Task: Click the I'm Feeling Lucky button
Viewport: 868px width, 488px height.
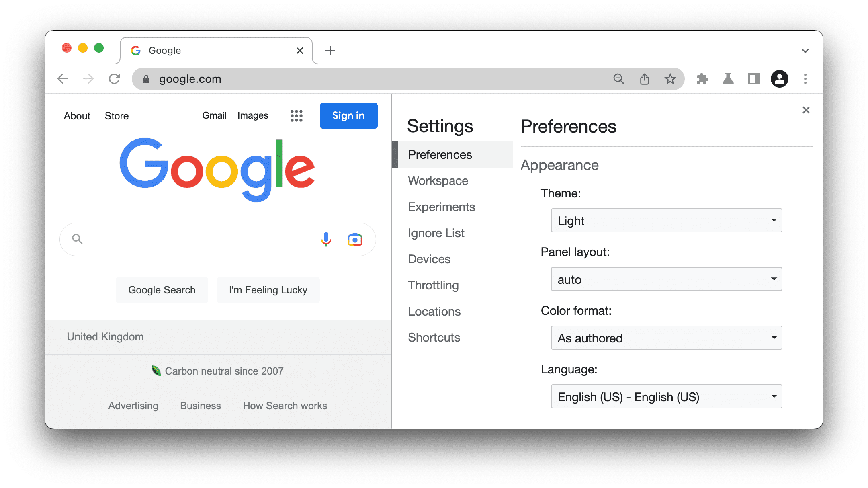Action: tap(267, 290)
